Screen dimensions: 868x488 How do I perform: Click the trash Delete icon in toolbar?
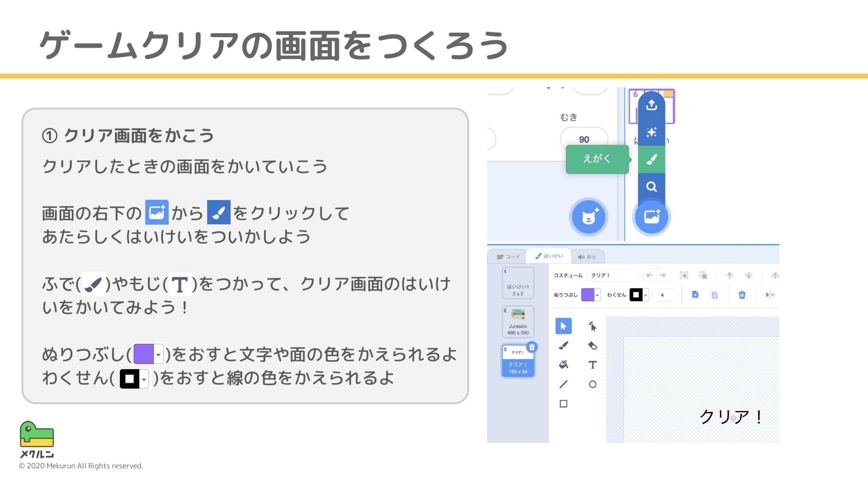tap(742, 295)
